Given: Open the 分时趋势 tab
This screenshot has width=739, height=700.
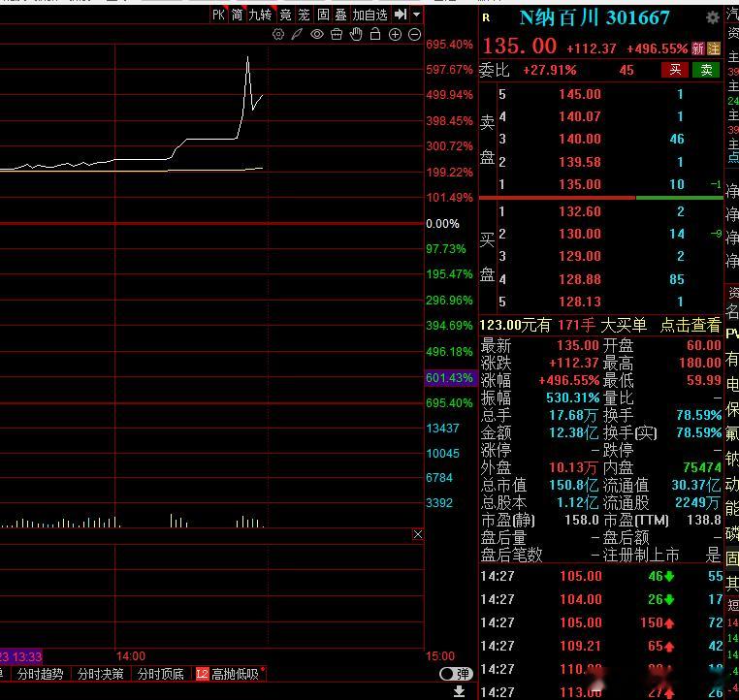Looking at the screenshot, I should (40, 674).
